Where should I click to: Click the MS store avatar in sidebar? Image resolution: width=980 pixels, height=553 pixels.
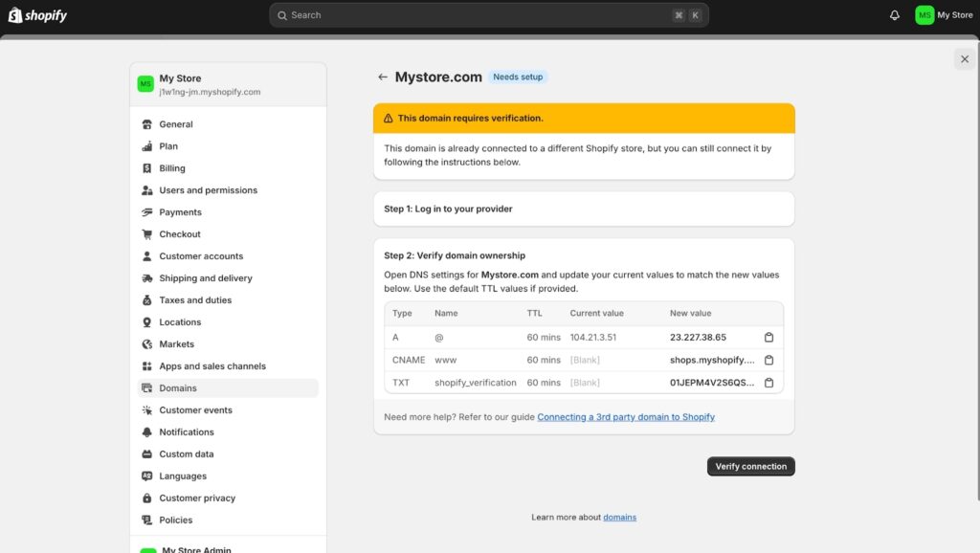[x=145, y=84]
